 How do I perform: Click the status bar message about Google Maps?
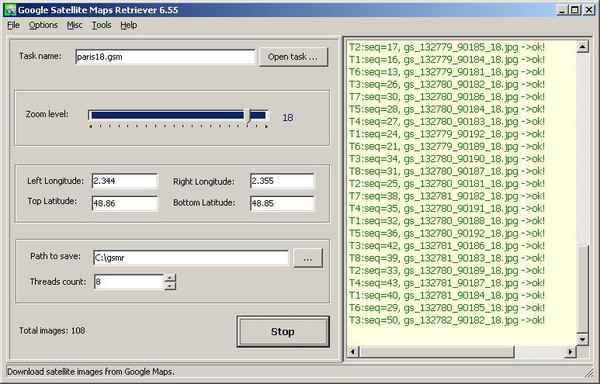click(91, 372)
